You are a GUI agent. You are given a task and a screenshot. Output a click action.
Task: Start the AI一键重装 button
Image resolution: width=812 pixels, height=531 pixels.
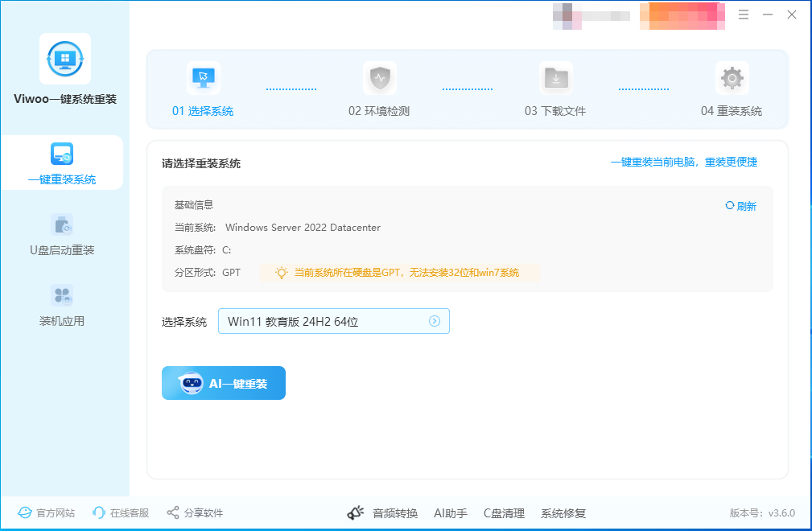[x=223, y=383]
